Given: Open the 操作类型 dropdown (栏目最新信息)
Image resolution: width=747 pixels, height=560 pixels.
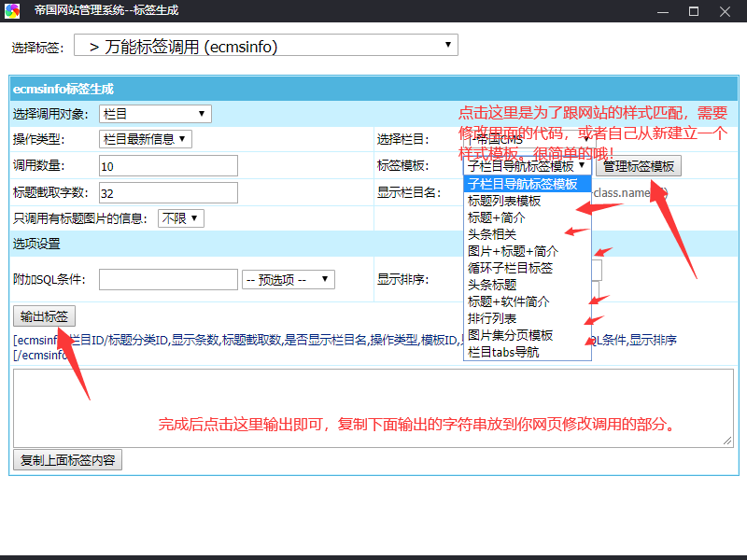Looking at the screenshot, I should tap(145, 139).
